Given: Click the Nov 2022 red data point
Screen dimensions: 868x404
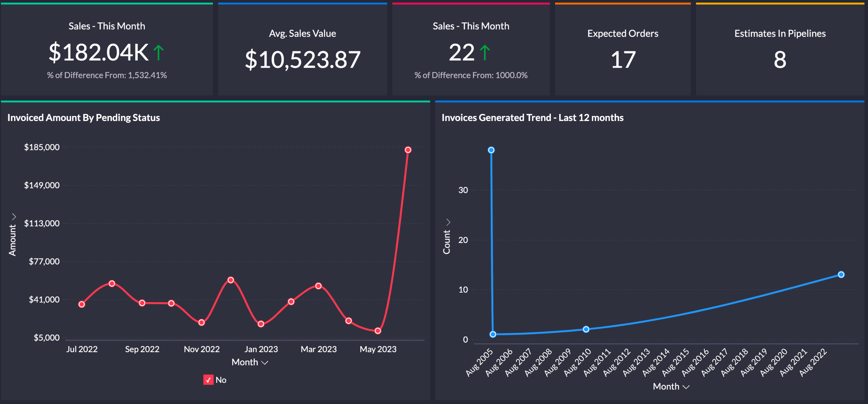Looking at the screenshot, I should [x=202, y=323].
